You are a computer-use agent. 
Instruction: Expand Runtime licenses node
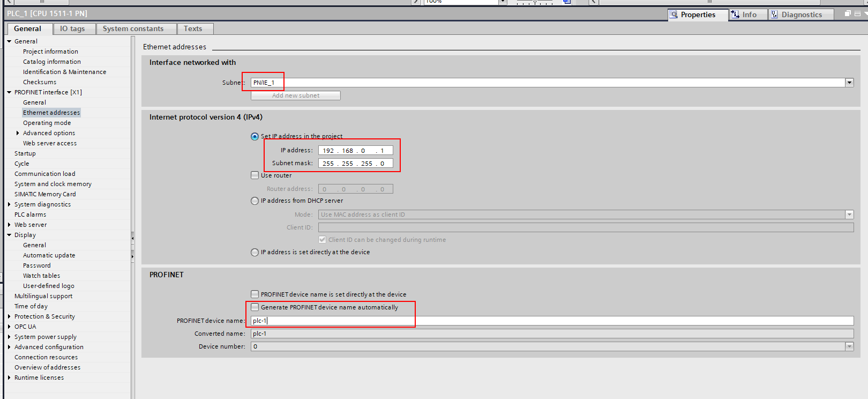point(9,378)
